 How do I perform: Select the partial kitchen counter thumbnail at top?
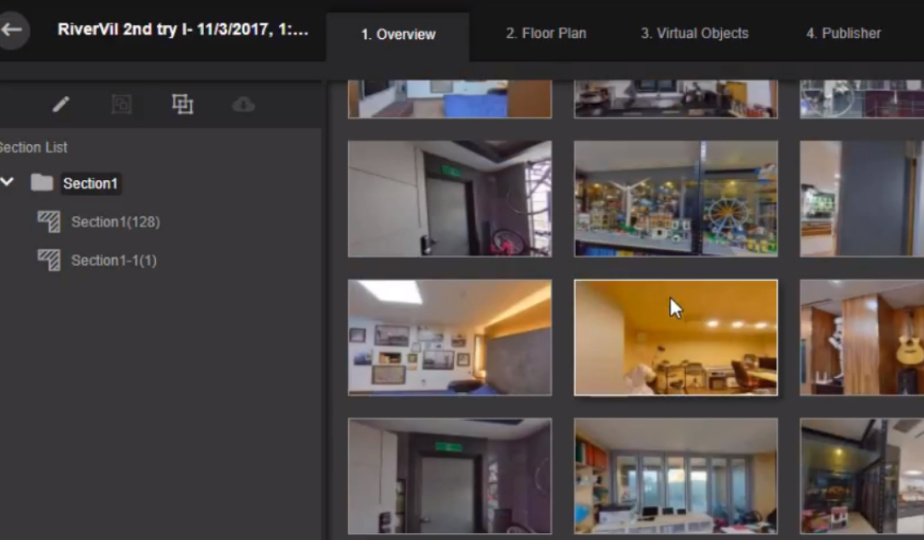pyautogui.click(x=676, y=99)
